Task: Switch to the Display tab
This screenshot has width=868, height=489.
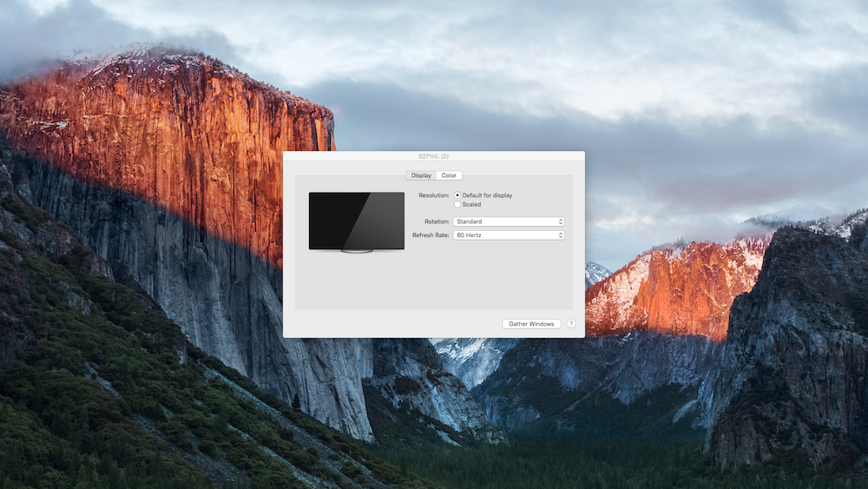Action: click(421, 175)
